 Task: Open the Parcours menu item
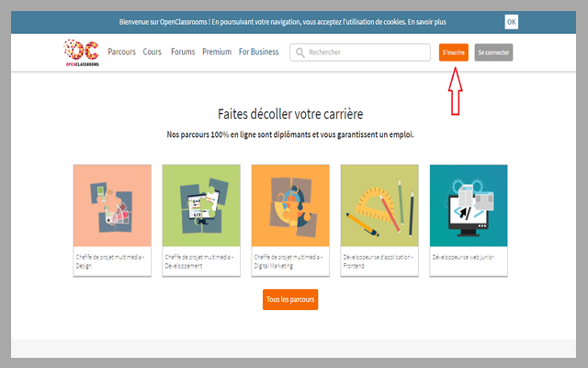(121, 52)
